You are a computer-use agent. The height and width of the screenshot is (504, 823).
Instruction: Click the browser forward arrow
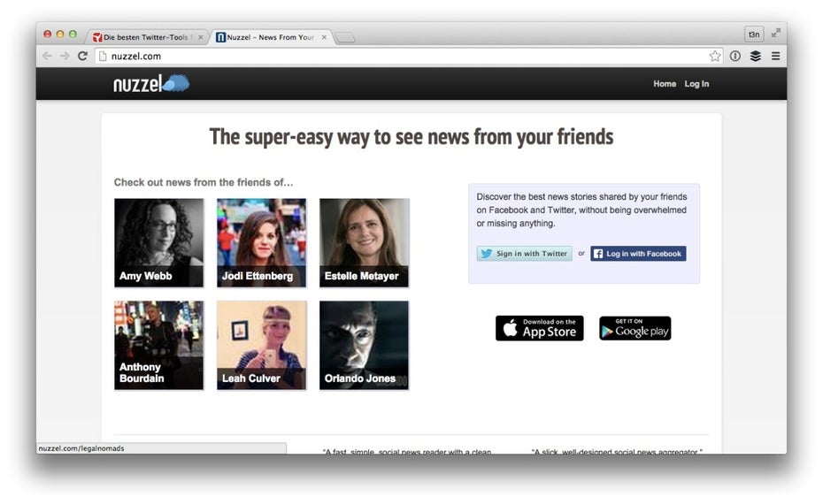pos(65,56)
